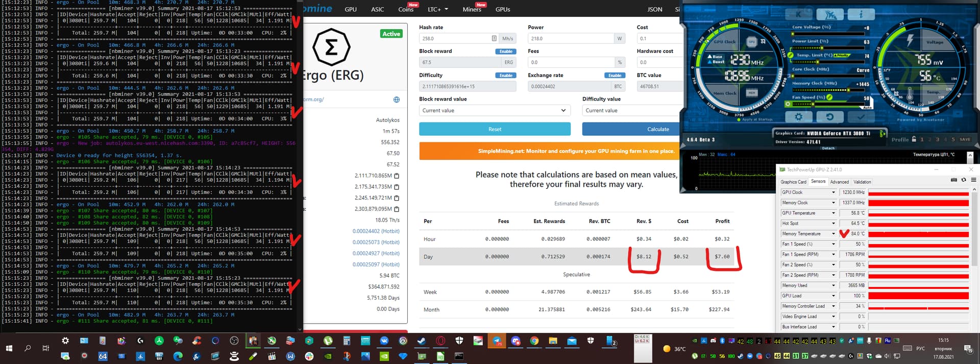Open GPU Clock sensor dropdown

coord(834,192)
